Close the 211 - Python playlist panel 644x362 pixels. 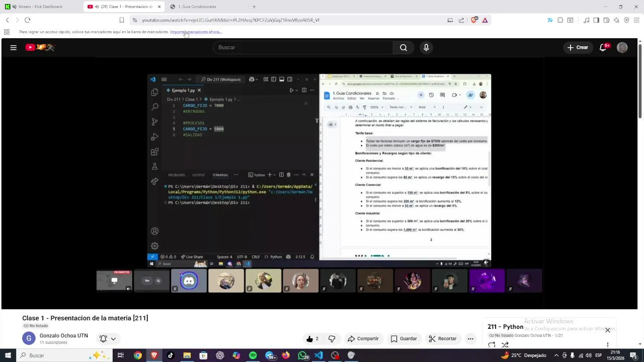click(607, 330)
